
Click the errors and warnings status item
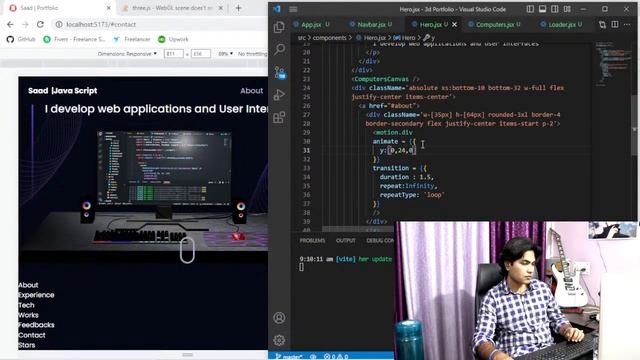pyautogui.click(x=336, y=356)
